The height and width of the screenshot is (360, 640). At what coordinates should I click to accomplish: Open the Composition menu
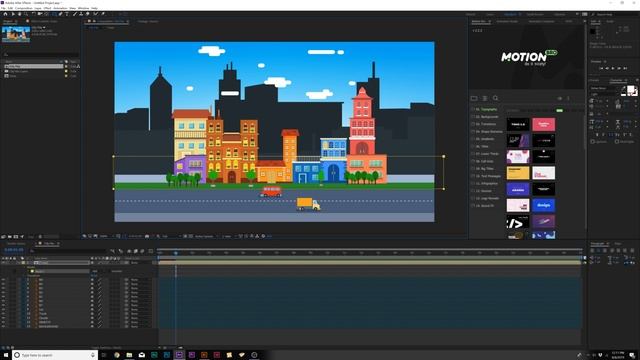23,8
